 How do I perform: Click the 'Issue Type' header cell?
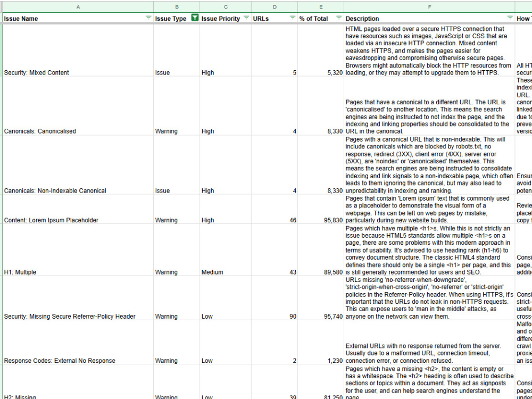pos(177,18)
